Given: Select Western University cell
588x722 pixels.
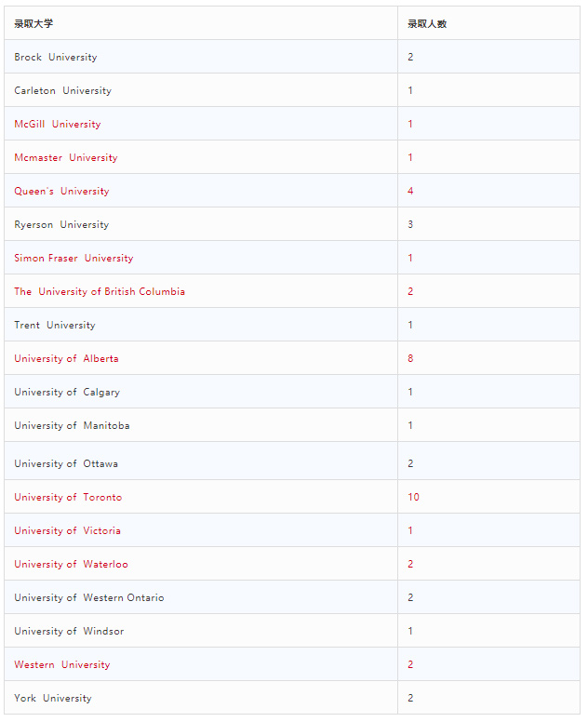Looking at the screenshot, I should tap(201, 664).
